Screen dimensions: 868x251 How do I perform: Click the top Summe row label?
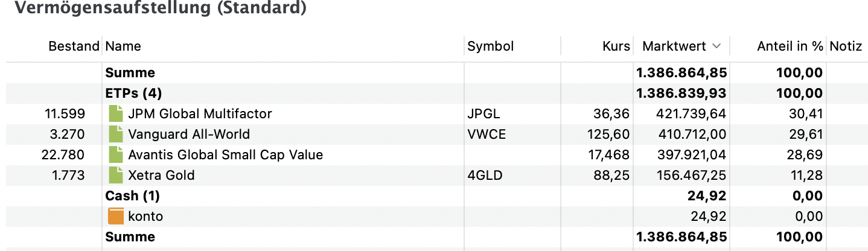tap(130, 73)
